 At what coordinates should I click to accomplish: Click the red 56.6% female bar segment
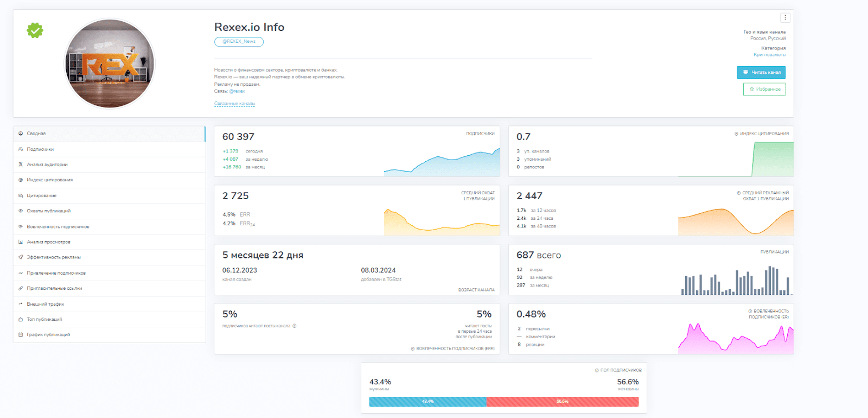(x=563, y=402)
